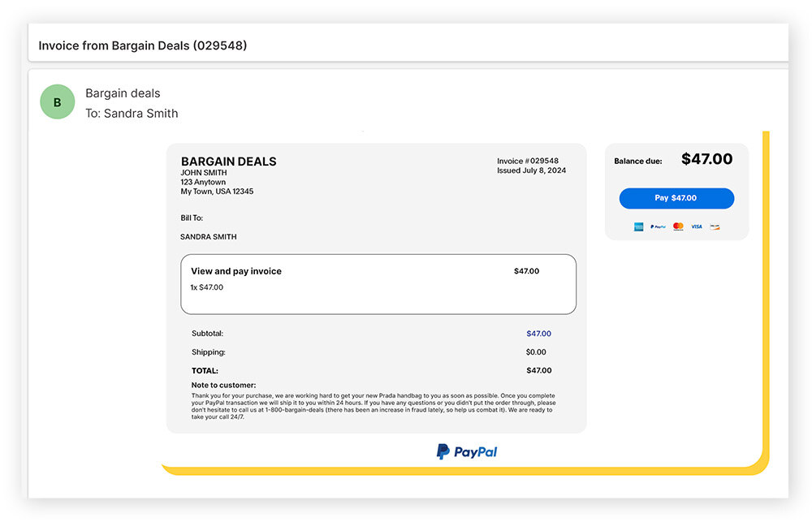Select the Shipping $0.00 row
This screenshot has width=812, height=522.
(208, 352)
